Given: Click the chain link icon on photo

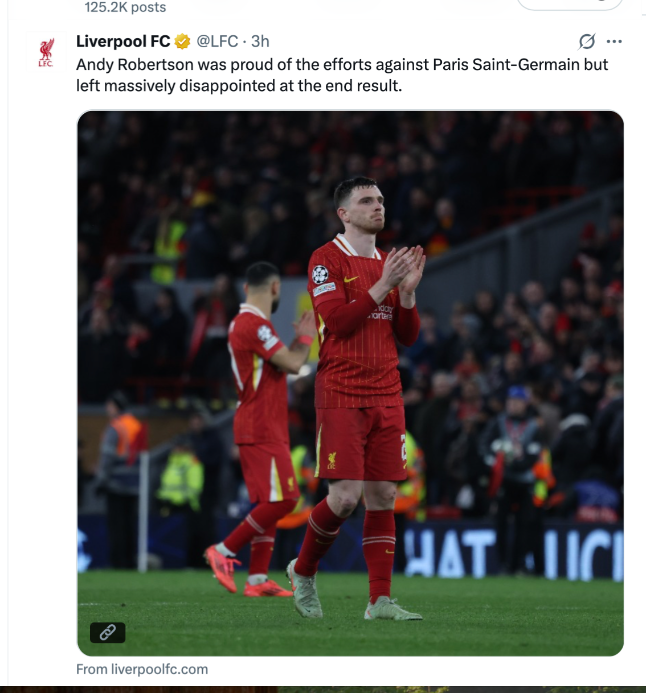Looking at the screenshot, I should (107, 632).
